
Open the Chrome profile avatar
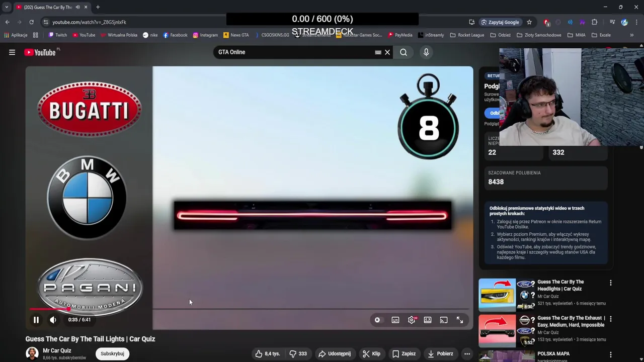pyautogui.click(x=624, y=22)
